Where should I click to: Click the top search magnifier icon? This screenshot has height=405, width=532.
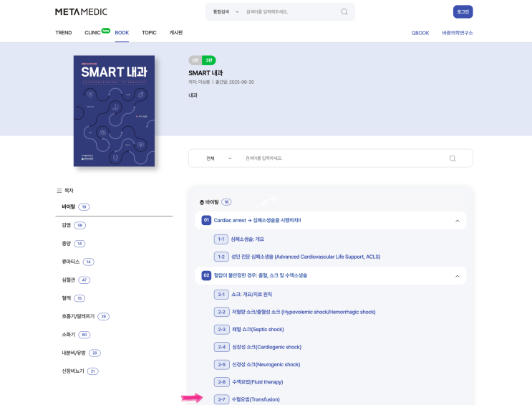click(344, 12)
